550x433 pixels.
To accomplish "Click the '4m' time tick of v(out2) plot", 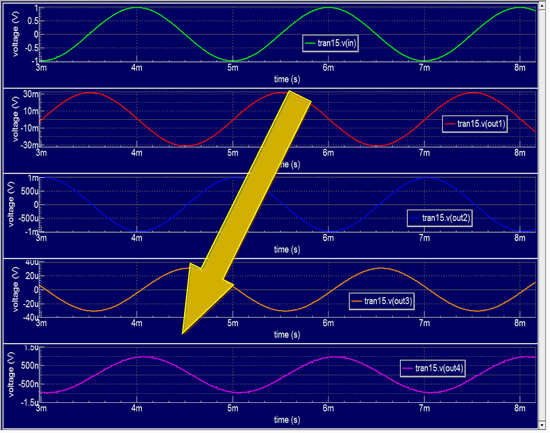I will tap(136, 238).
